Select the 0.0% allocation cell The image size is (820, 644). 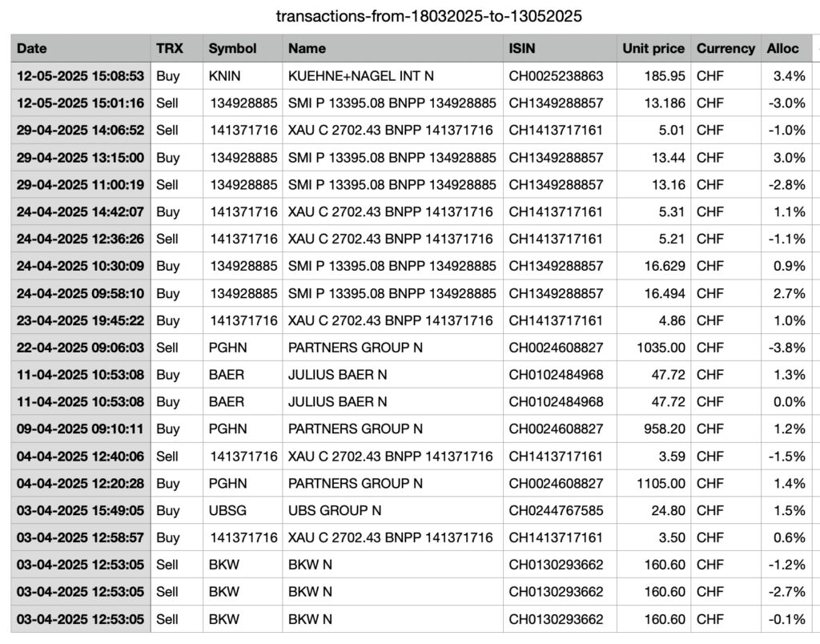786,402
